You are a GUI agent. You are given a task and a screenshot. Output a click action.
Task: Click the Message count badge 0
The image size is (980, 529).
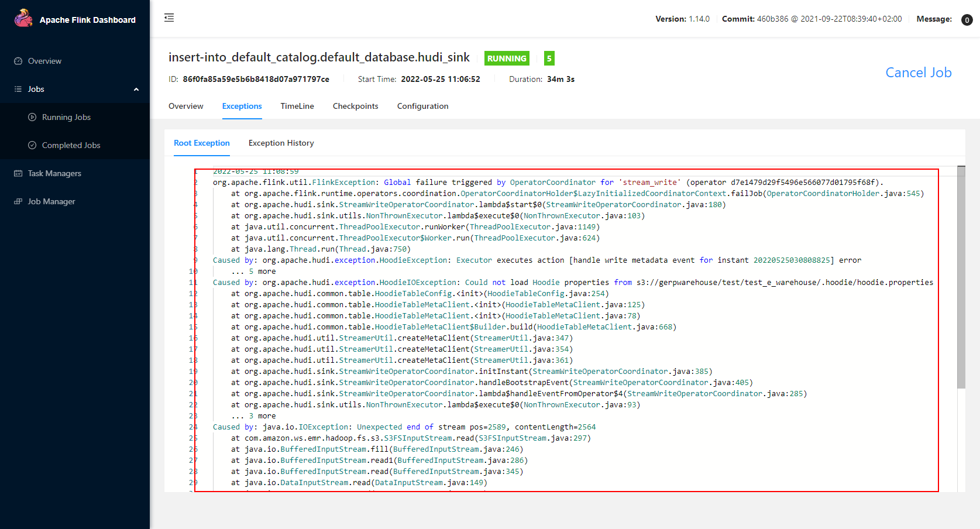coord(967,20)
